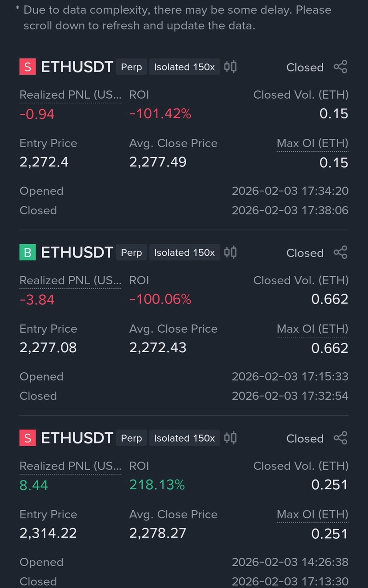The width and height of the screenshot is (368, 588).
Task: Share the ETHUSDT buy position with -3.84 PNL
Action: point(340,253)
